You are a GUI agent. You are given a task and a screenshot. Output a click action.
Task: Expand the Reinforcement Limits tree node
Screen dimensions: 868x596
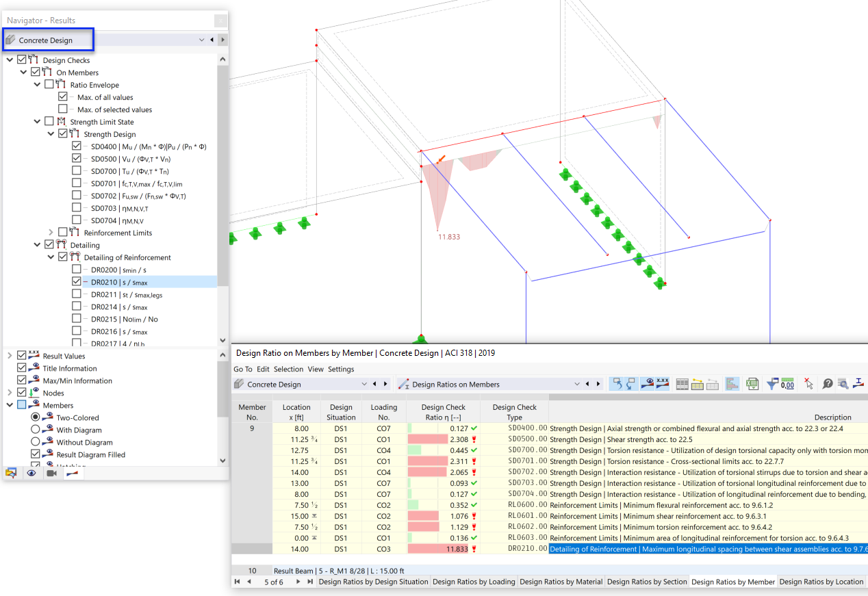point(51,233)
